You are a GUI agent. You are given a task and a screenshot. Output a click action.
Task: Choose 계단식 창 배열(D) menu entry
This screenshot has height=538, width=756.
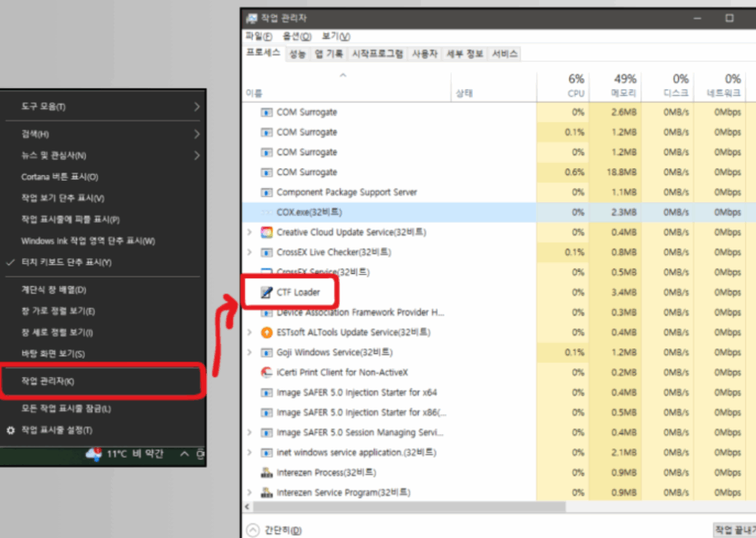pos(102,290)
